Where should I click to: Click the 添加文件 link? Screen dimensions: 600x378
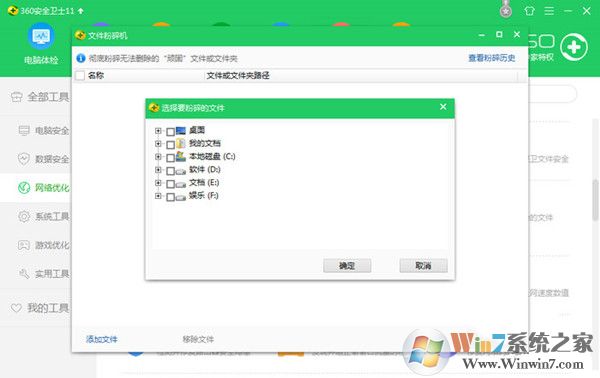pyautogui.click(x=101, y=339)
